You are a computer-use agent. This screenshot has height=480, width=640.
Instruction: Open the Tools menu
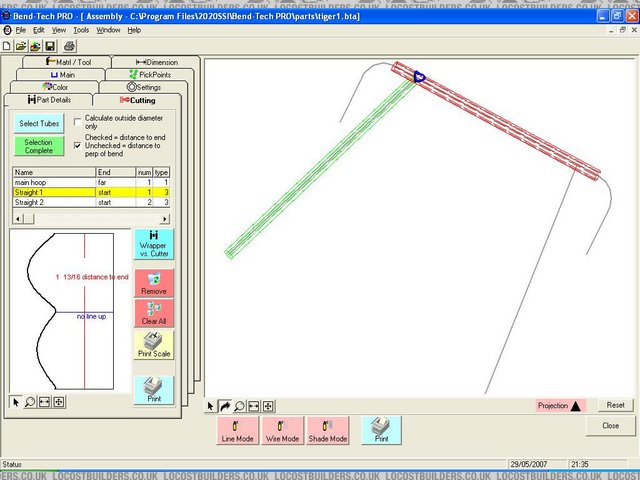(x=81, y=30)
